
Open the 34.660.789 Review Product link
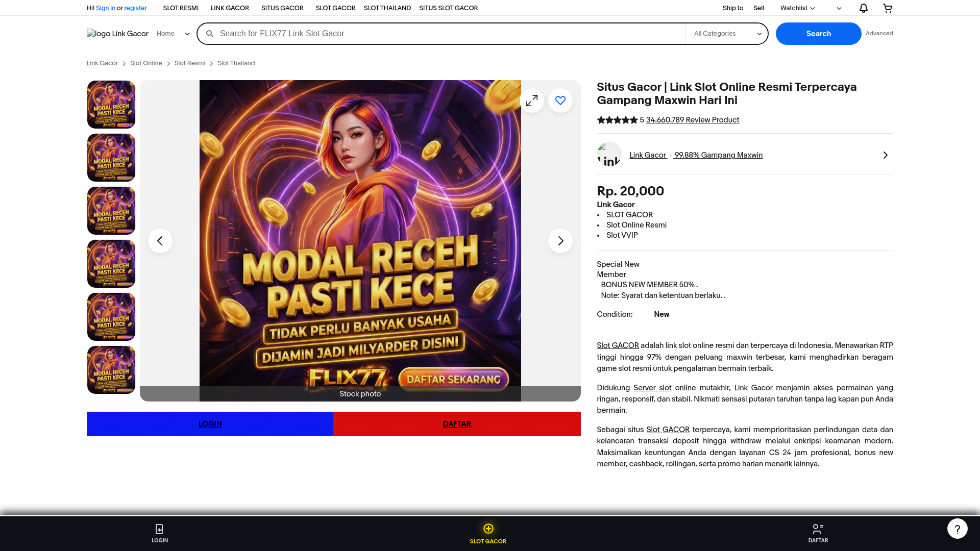(693, 120)
